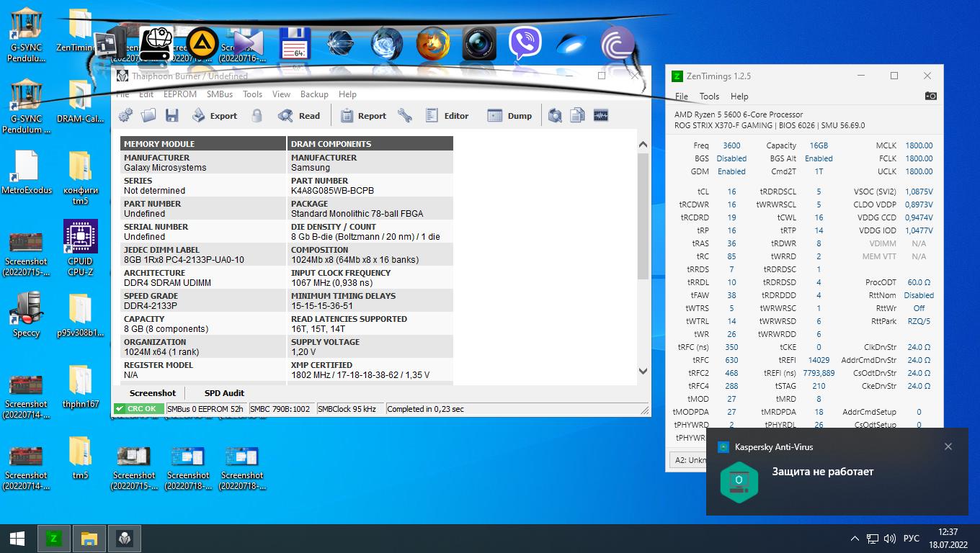Screen dimensions: 980x553
Task: Open the File menu in ZenTimings
Action: click(682, 96)
